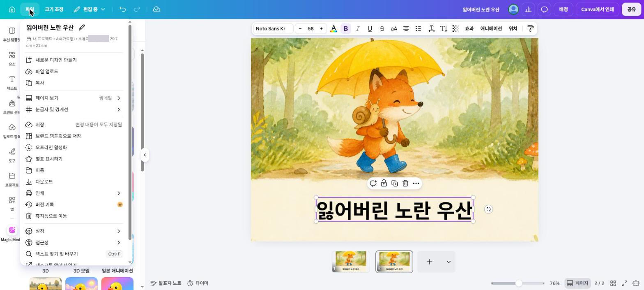644x290 pixels.
Task: Click the rotate handle of text box
Action: [488, 209]
